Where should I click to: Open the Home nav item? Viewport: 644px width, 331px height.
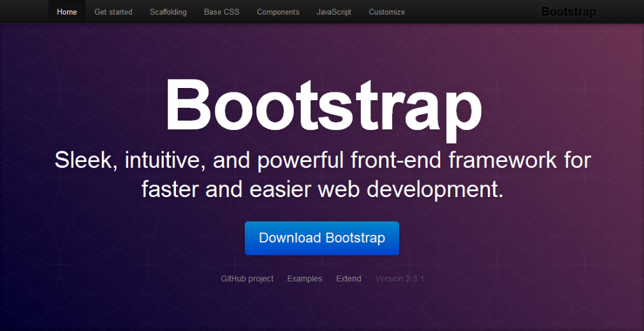pos(67,12)
